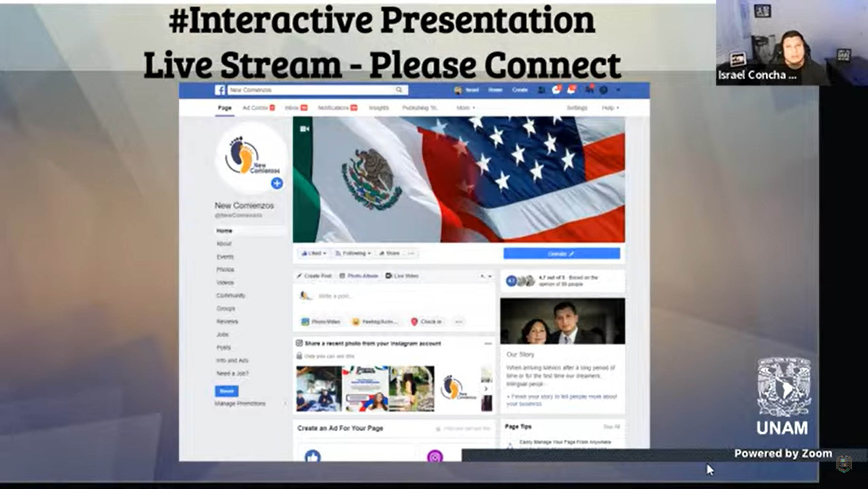Open the Liked dropdown
Viewport: 868px width, 489px height.
[314, 253]
